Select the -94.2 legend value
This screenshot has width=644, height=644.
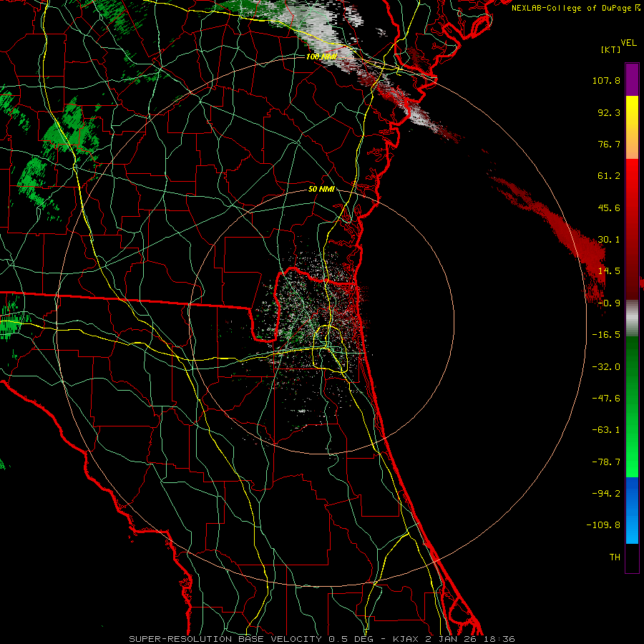point(606,494)
